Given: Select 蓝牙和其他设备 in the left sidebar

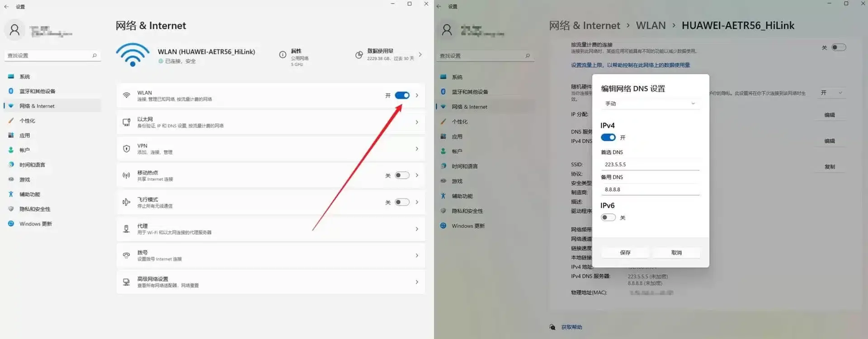Looking at the screenshot, I should (52, 91).
